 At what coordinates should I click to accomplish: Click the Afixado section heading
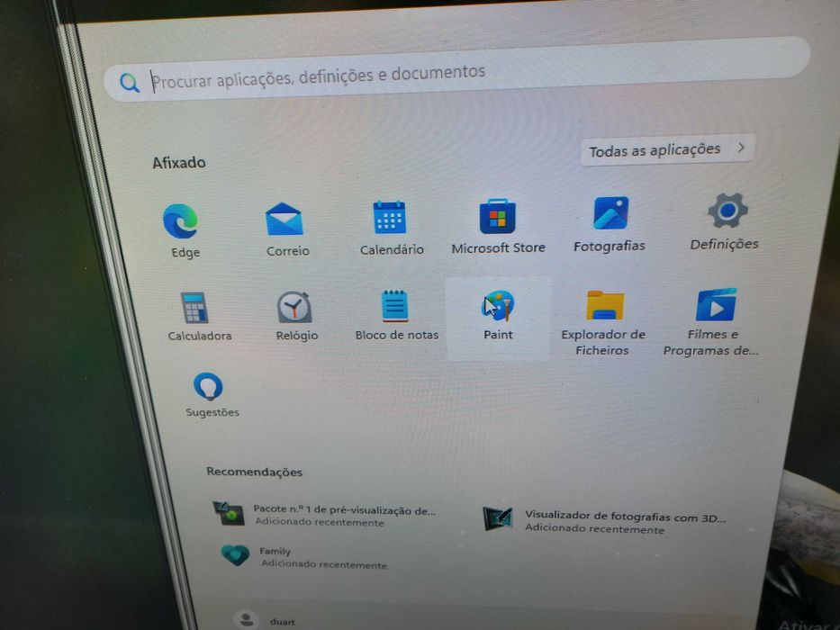pos(178,162)
